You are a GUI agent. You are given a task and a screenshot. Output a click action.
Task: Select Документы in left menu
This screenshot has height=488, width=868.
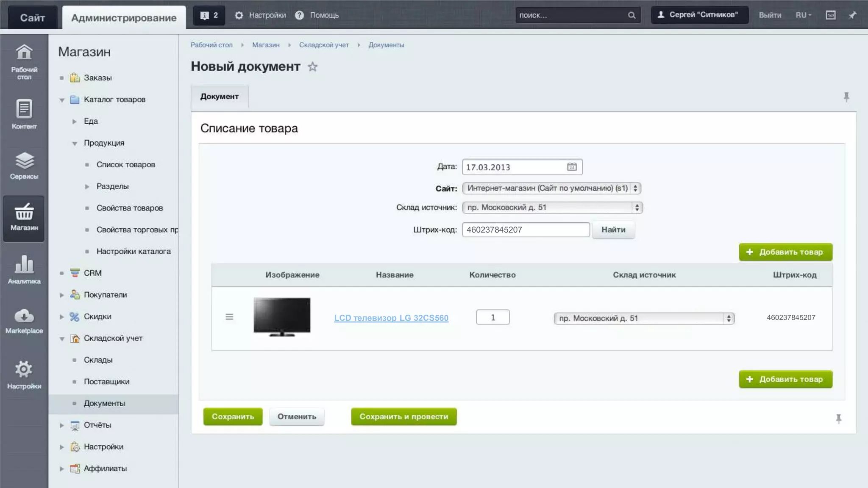pyautogui.click(x=104, y=403)
